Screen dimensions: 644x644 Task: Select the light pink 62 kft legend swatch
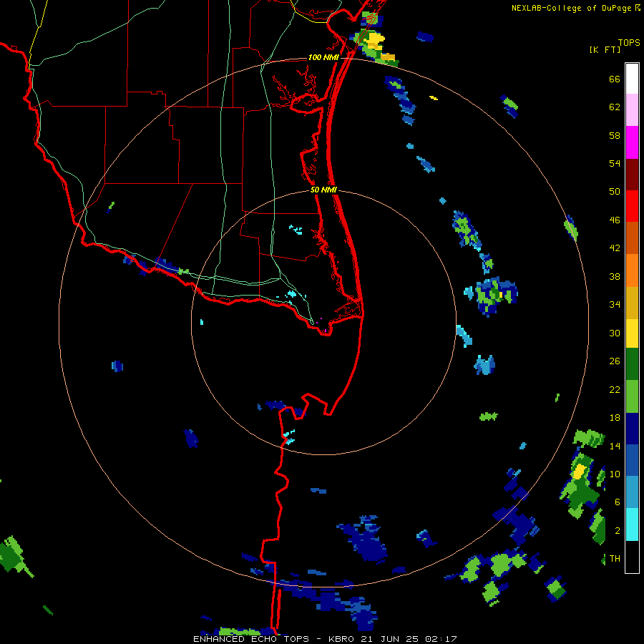pyautogui.click(x=632, y=109)
